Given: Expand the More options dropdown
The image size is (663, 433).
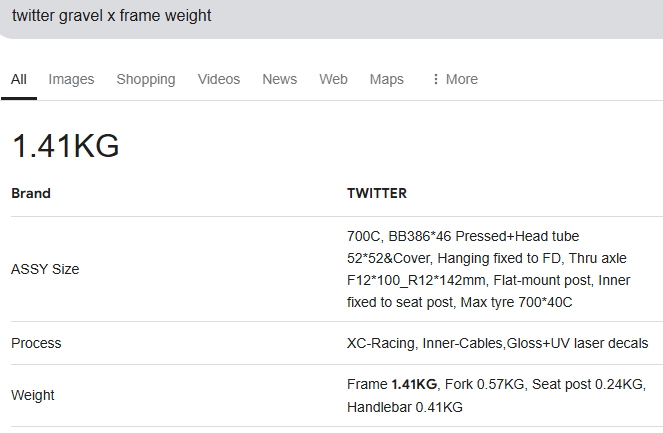Looking at the screenshot, I should point(454,79).
